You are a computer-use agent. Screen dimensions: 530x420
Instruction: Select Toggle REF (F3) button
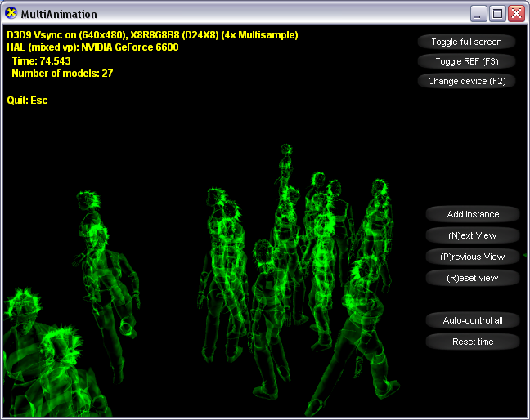click(x=466, y=61)
